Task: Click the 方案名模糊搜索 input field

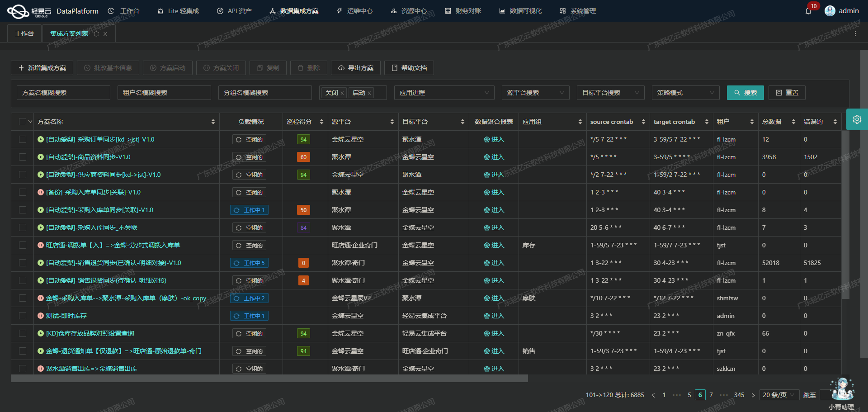Action: (63, 93)
